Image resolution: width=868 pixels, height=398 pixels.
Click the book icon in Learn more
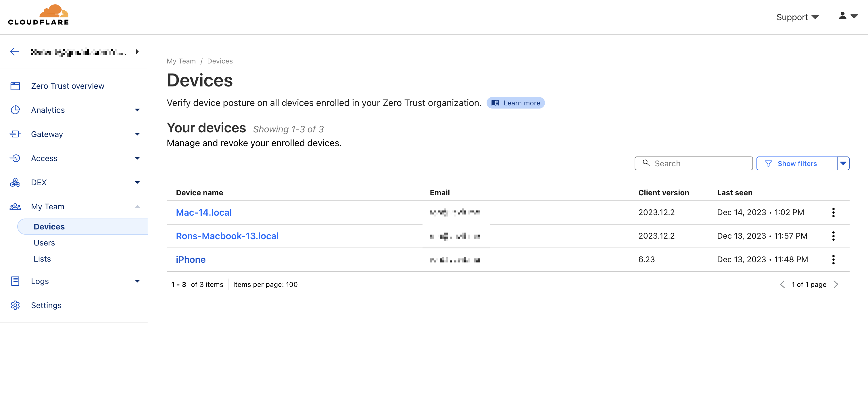(x=495, y=103)
